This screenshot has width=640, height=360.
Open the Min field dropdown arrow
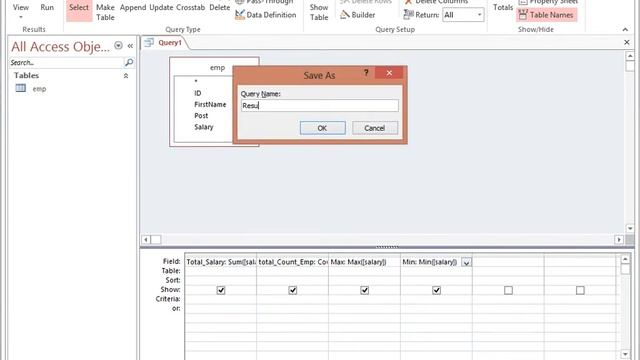coord(466,262)
